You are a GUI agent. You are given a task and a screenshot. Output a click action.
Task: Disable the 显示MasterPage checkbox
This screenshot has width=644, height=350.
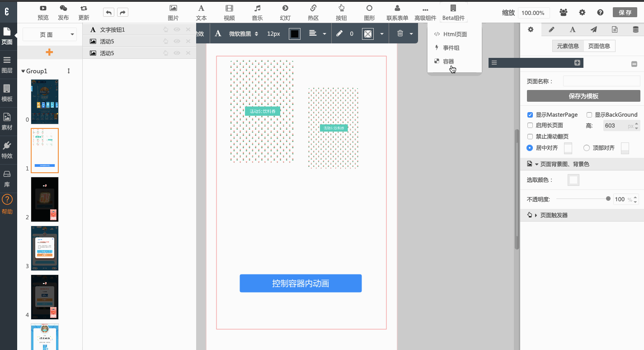click(x=530, y=115)
